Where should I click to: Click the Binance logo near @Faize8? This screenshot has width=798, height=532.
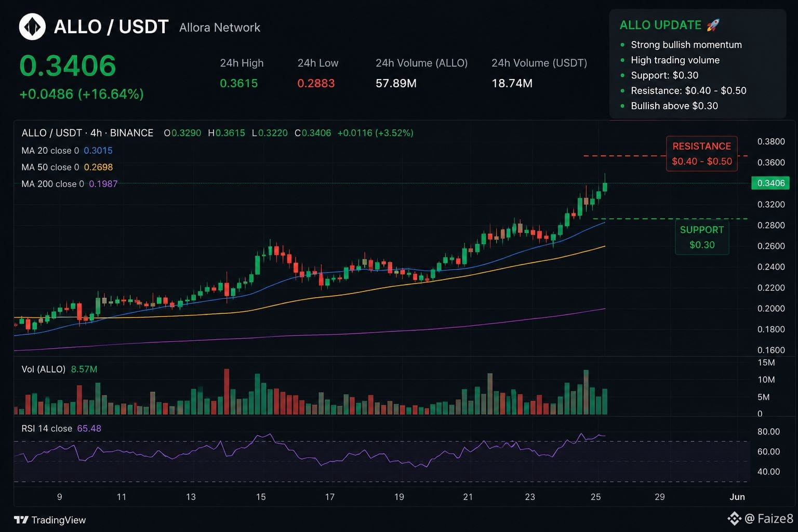pyautogui.click(x=734, y=518)
